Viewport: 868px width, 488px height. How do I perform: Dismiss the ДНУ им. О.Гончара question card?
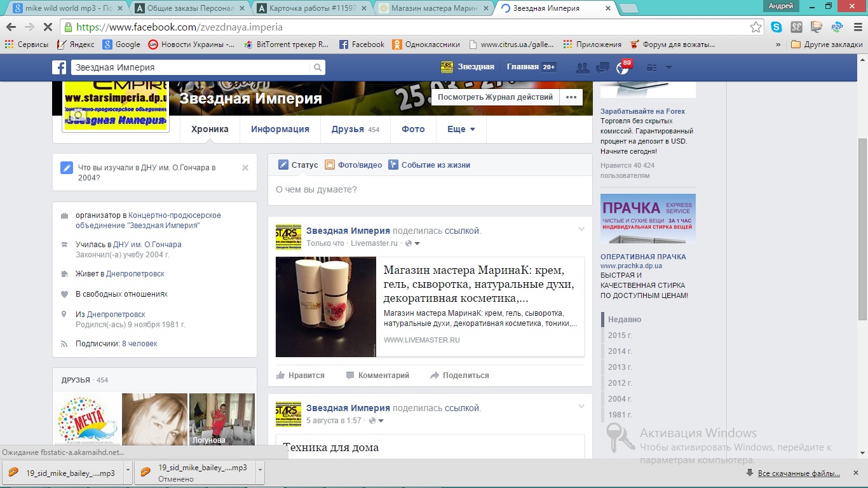click(x=245, y=168)
